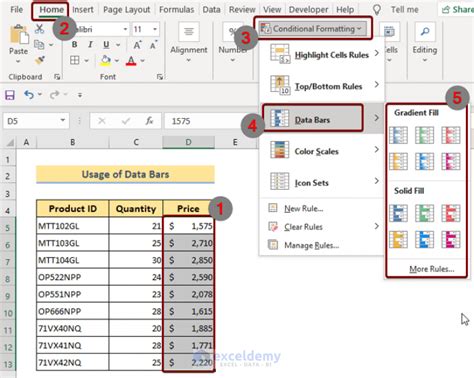Switch to the Data tab
The width and height of the screenshot is (474, 378).
pos(211,10)
